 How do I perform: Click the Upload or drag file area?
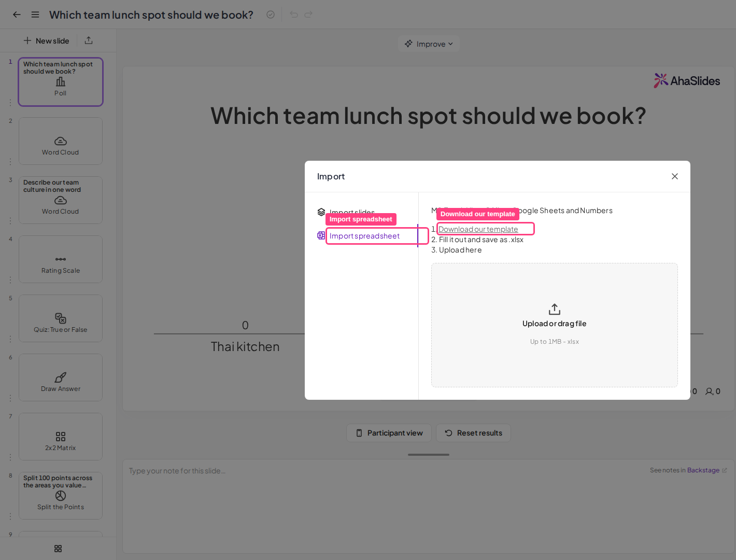tap(555, 325)
